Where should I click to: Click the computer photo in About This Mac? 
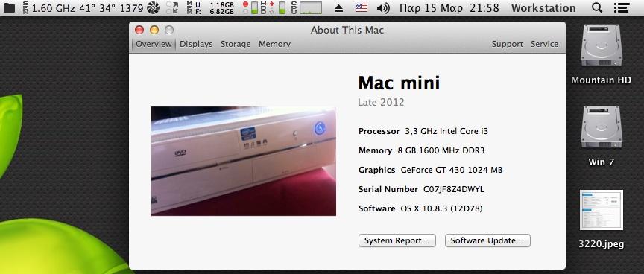point(244,161)
